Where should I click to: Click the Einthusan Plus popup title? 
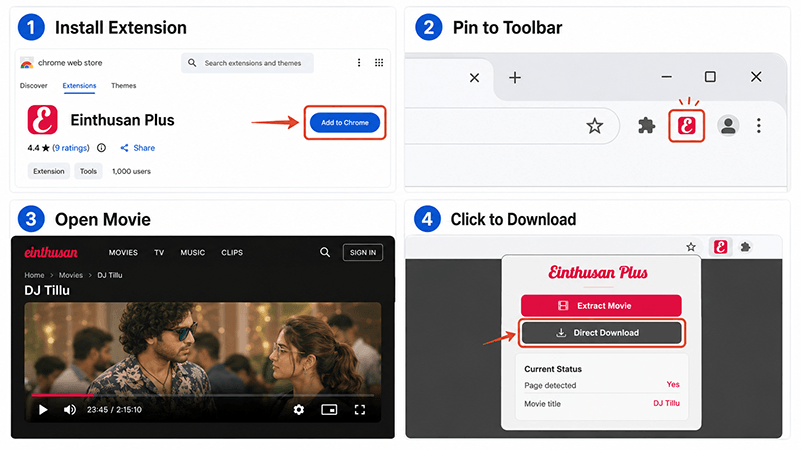click(598, 272)
